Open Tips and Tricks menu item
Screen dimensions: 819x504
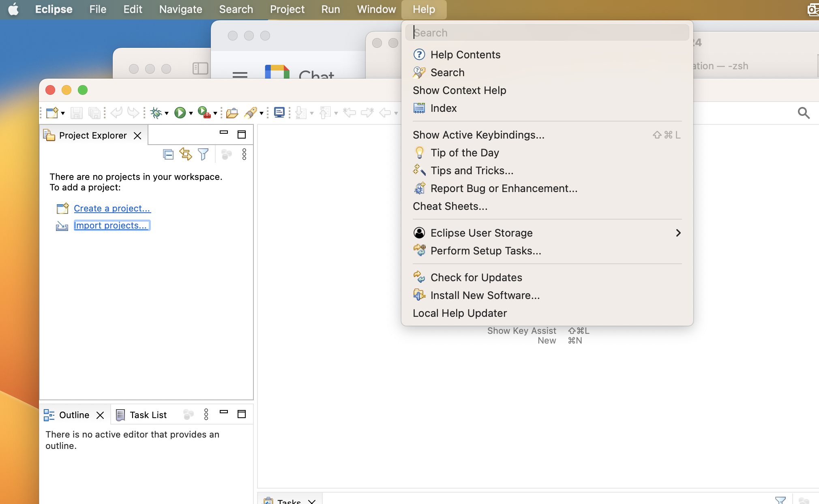[x=547, y=171]
